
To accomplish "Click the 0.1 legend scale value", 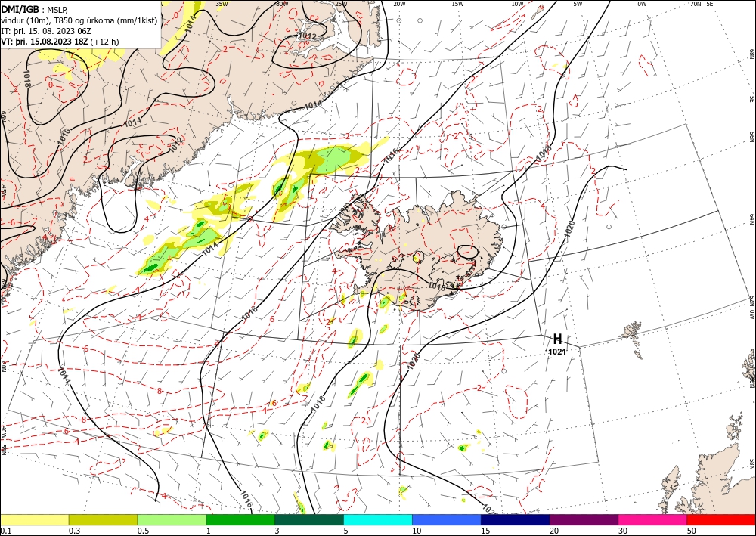I will point(5,531).
